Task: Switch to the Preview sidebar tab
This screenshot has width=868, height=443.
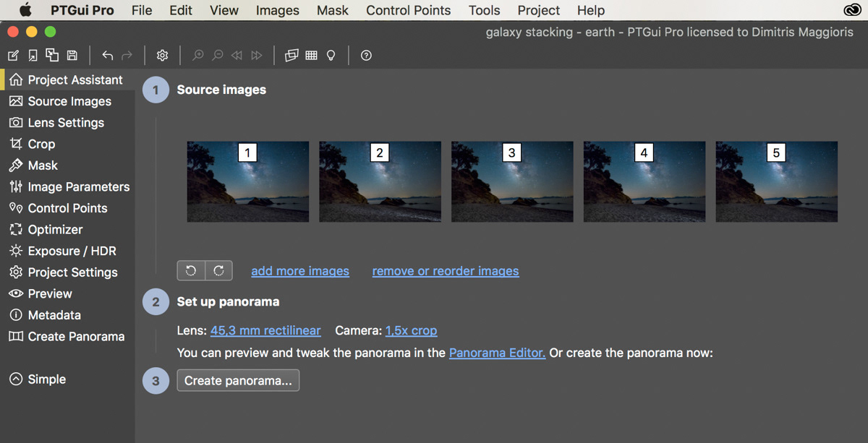Action: (67, 293)
